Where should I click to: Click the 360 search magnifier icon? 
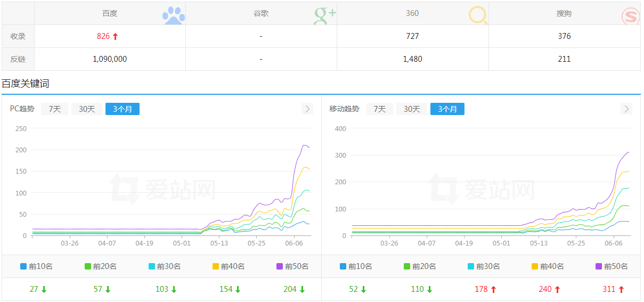(x=478, y=15)
